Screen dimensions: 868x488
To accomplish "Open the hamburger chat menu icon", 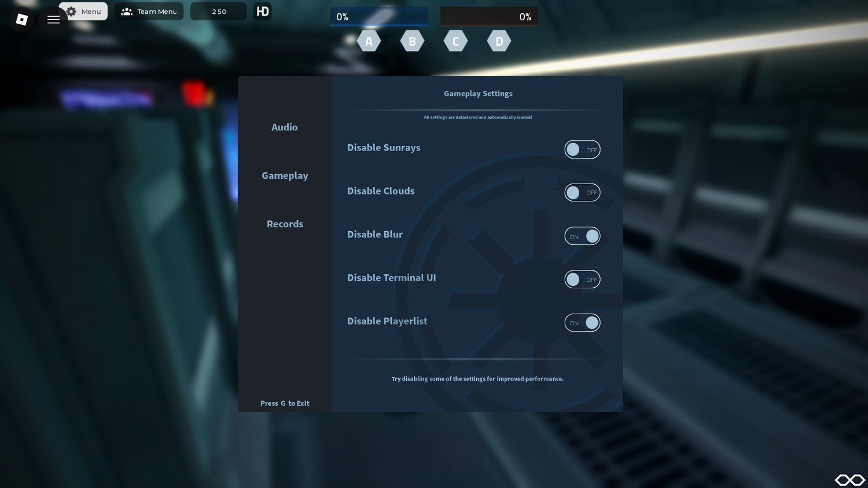I will [x=53, y=20].
